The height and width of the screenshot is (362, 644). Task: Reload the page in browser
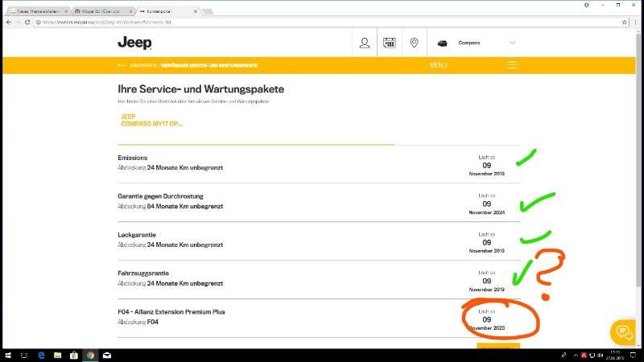point(28,23)
